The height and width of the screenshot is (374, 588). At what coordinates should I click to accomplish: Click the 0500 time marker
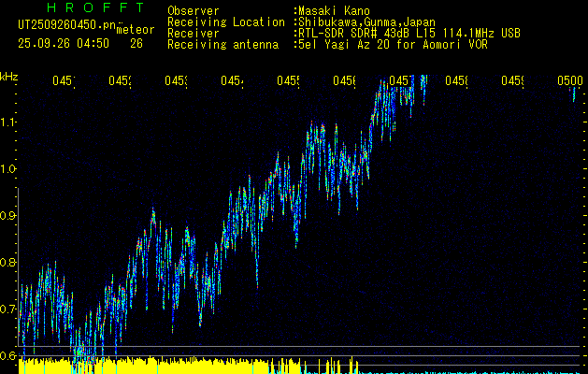(569, 80)
